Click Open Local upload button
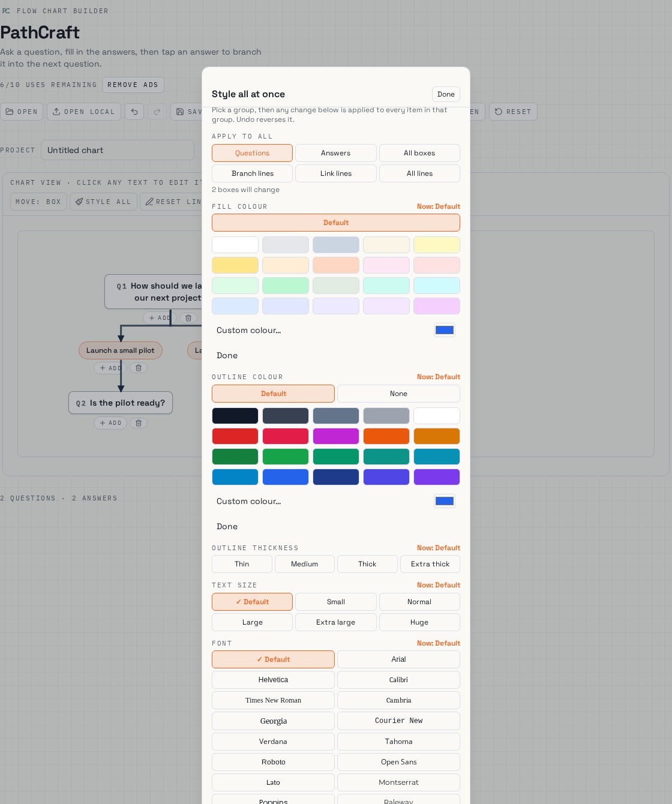The width and height of the screenshot is (672, 804). pyautogui.click(x=84, y=112)
